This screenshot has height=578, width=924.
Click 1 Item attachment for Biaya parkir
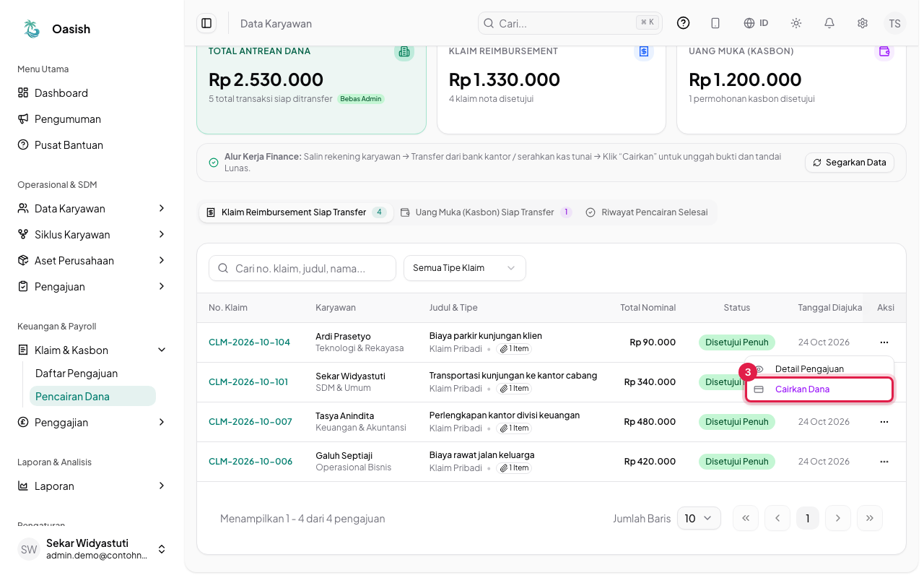click(514, 349)
